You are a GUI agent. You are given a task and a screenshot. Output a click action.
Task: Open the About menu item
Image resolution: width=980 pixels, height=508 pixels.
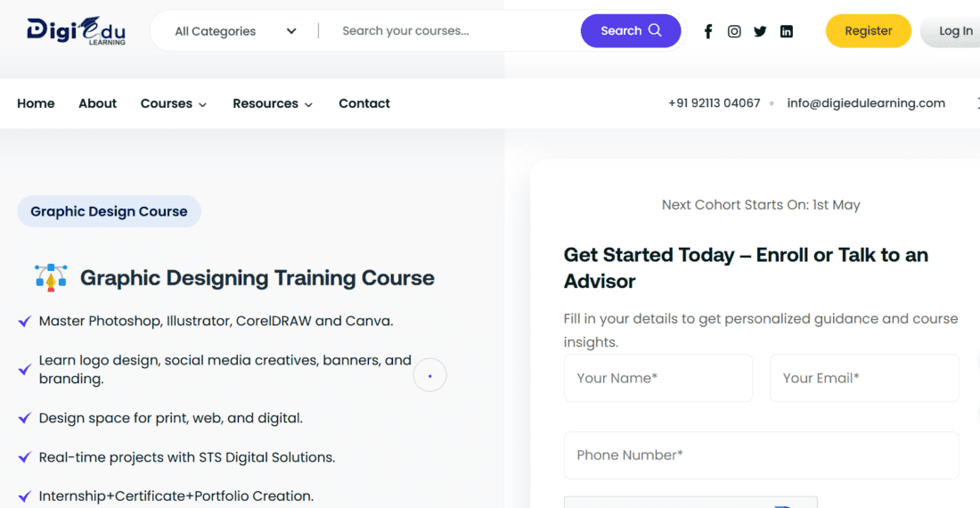pyautogui.click(x=97, y=103)
